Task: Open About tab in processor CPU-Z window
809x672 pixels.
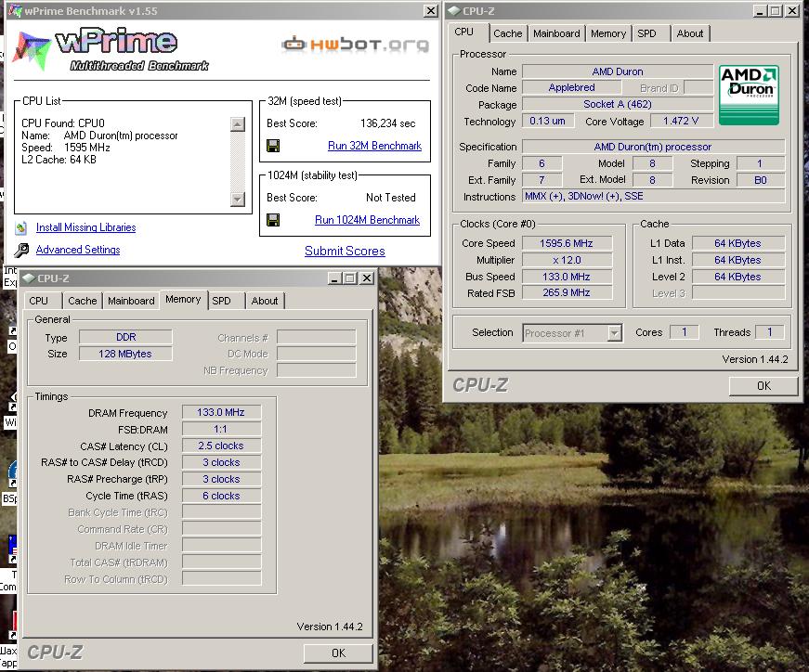Action: 690,33
